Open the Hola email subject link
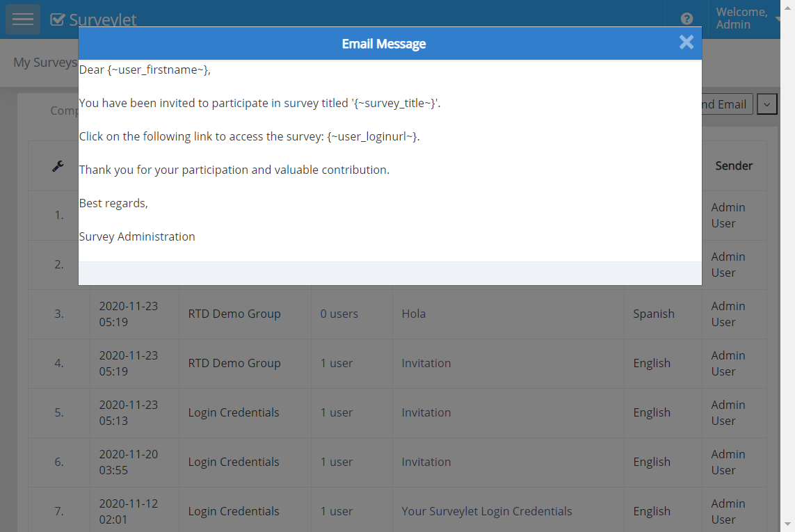The height and width of the screenshot is (532, 795). (x=413, y=314)
